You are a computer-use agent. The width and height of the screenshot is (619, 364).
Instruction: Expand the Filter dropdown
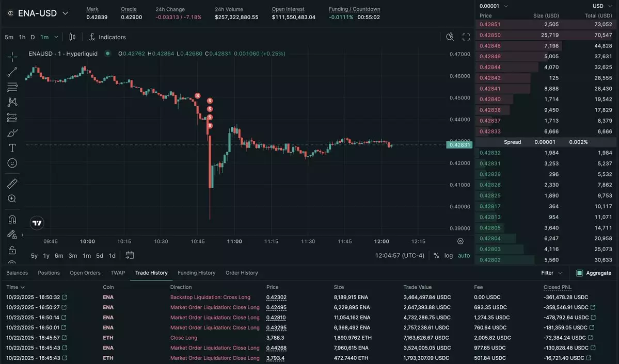551,273
